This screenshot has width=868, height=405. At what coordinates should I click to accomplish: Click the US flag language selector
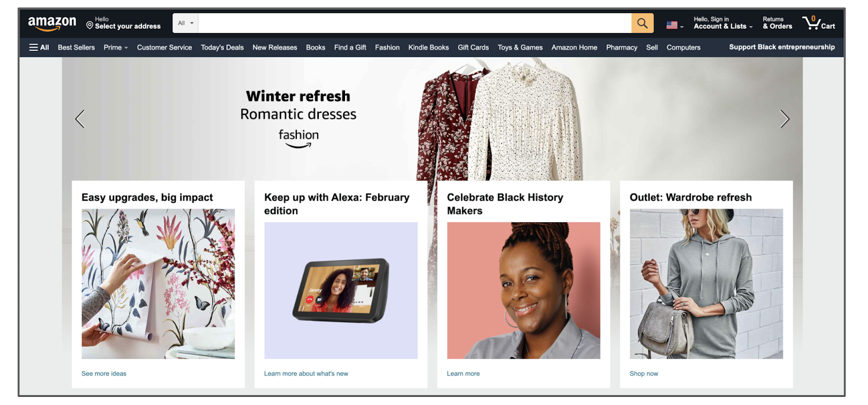click(674, 25)
